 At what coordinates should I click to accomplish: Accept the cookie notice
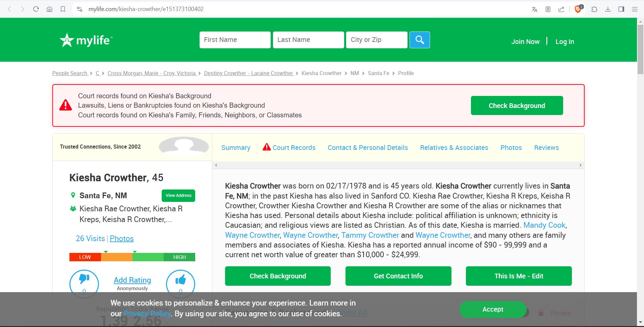coord(493,309)
